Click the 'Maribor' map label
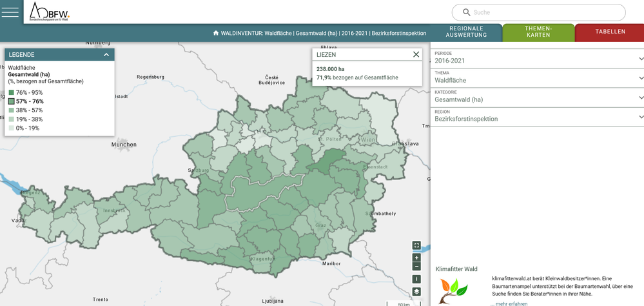 (x=332, y=263)
